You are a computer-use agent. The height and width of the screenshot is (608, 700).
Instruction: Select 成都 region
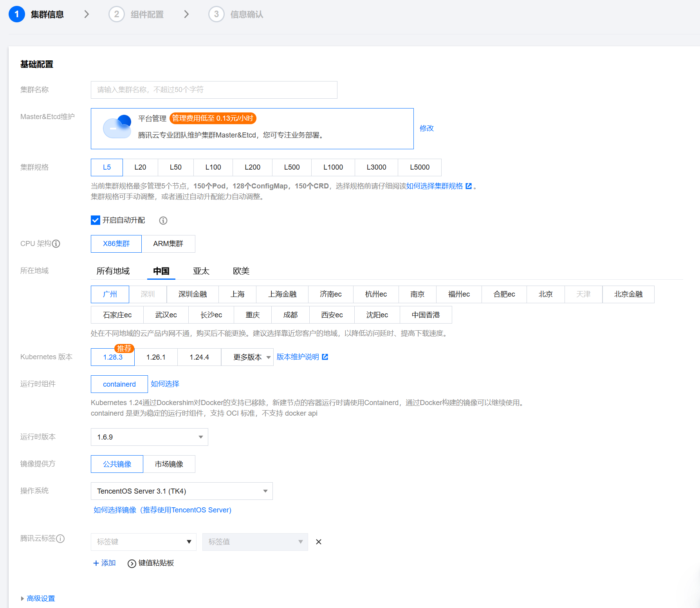[290, 315]
